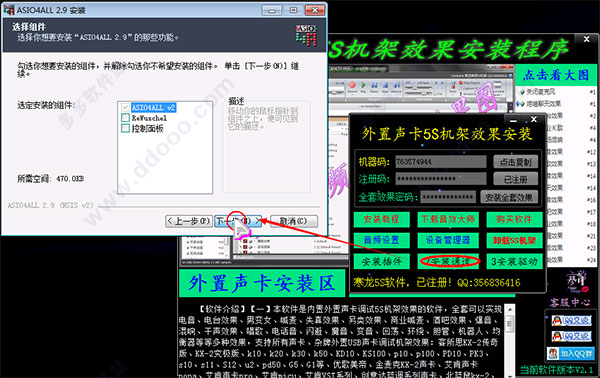Copy the machine code with 点击复制

pyautogui.click(x=515, y=162)
